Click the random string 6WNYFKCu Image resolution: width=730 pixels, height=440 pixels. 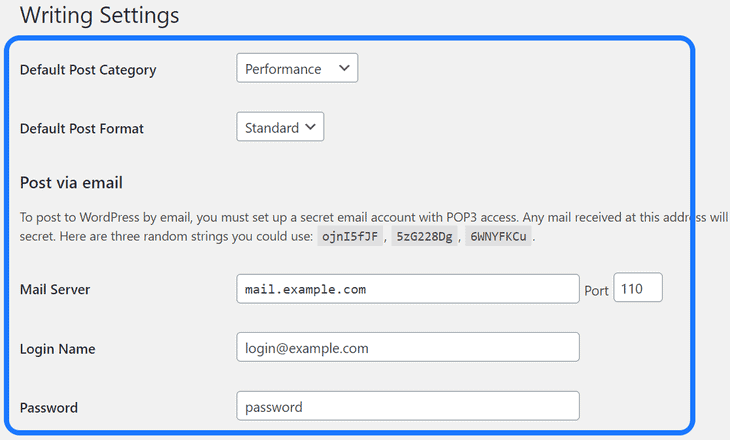499,237
